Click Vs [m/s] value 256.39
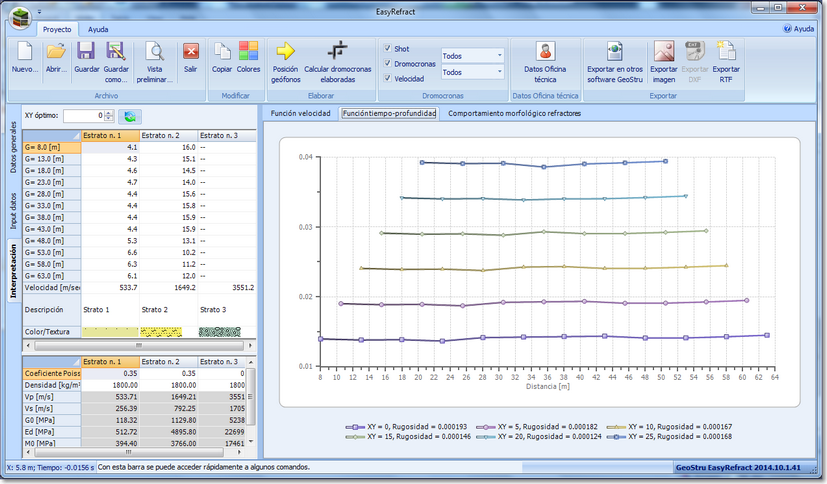Image resolution: width=827 pixels, height=484 pixels. click(111, 408)
